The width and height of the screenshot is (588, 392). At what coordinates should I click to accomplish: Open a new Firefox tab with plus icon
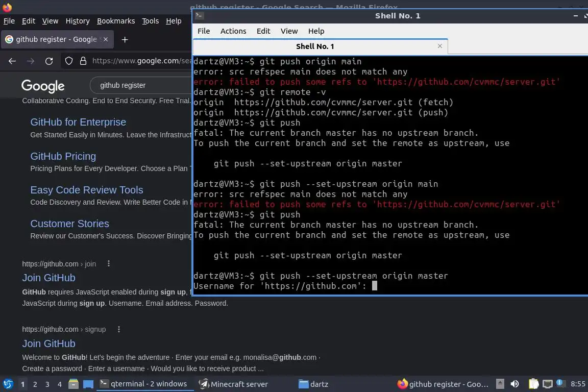tap(125, 39)
